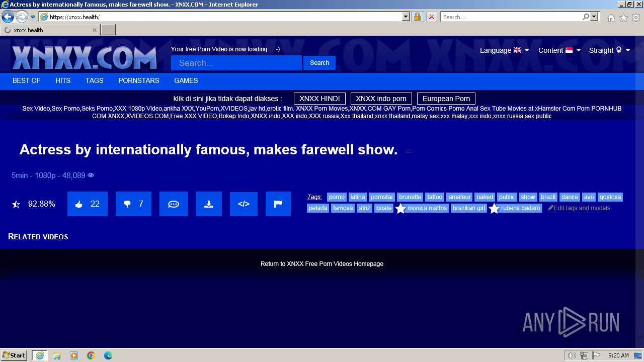This screenshot has width=644, height=362.
Task: Click the eye views icon beside 48,089
Action: (91, 175)
